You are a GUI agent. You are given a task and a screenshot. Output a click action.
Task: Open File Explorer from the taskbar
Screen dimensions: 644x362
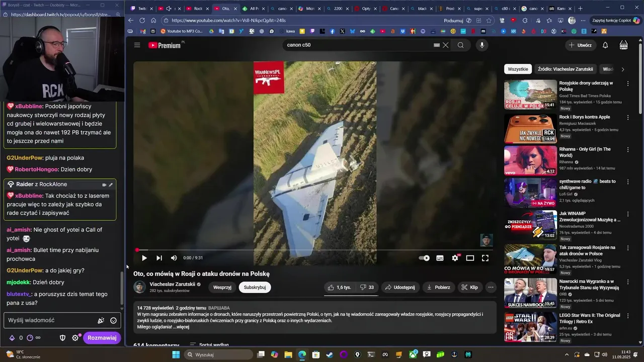pos(288,354)
